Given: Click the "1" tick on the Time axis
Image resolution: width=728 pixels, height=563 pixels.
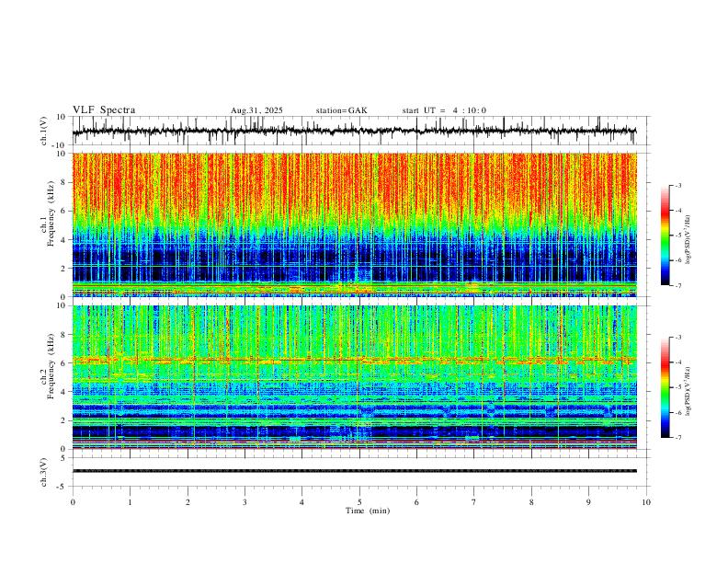Looking at the screenshot, I should [x=130, y=502].
